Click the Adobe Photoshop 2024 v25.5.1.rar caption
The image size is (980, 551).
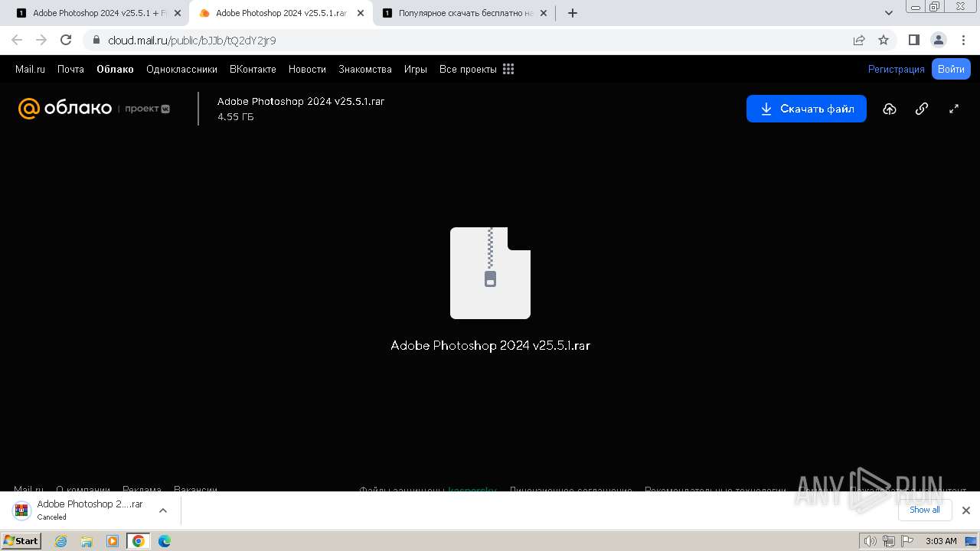pyautogui.click(x=490, y=345)
